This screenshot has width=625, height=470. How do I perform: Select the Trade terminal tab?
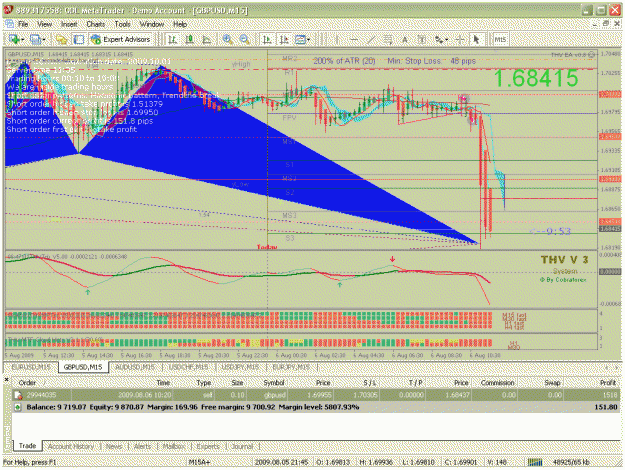[x=28, y=446]
